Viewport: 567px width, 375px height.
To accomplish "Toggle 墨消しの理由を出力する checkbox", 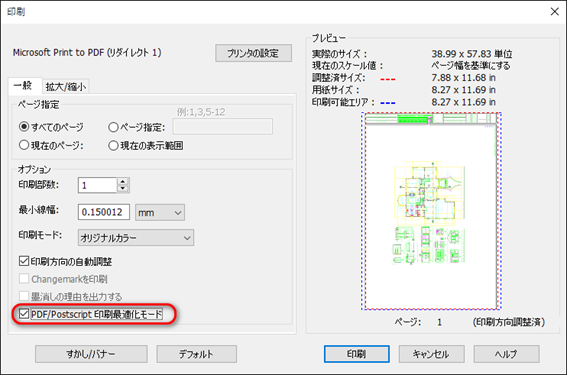I will point(24,297).
